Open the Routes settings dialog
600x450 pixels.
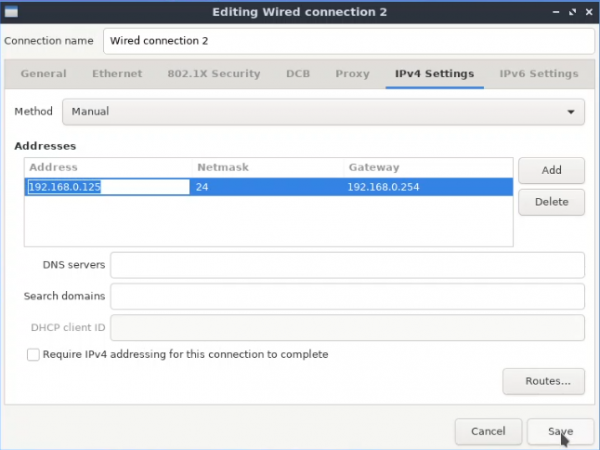[x=544, y=381]
